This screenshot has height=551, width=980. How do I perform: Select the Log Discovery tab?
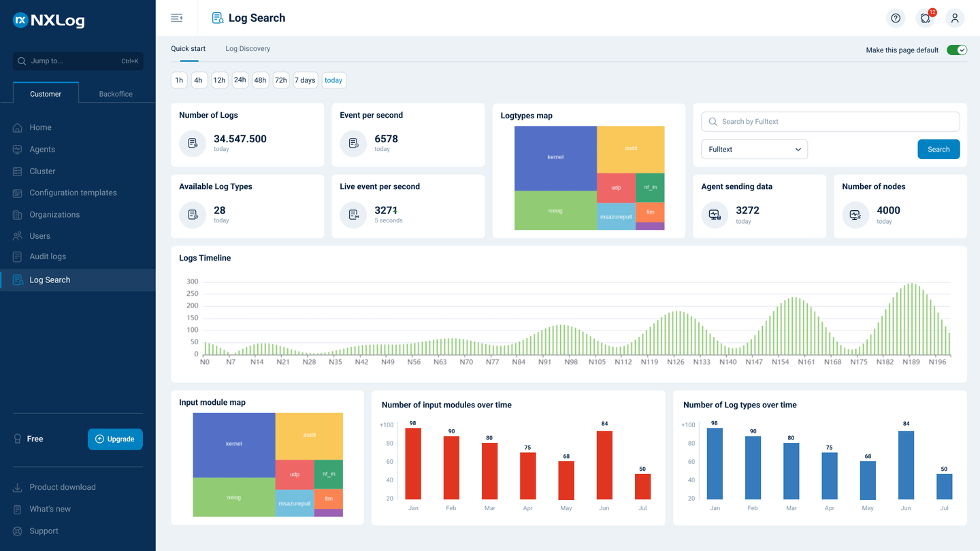[x=248, y=49]
